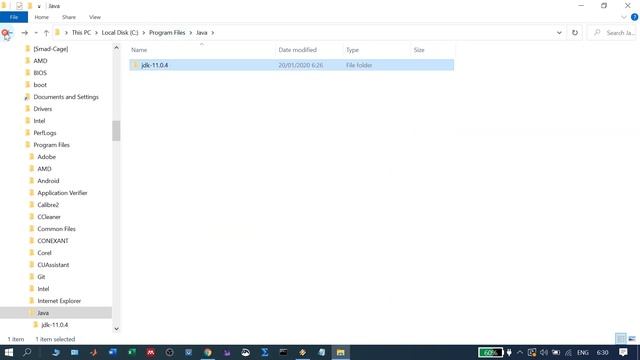Image resolution: width=640 pixels, height=360 pixels.
Task: Open command prompt from taskbar
Action: click(x=283, y=352)
